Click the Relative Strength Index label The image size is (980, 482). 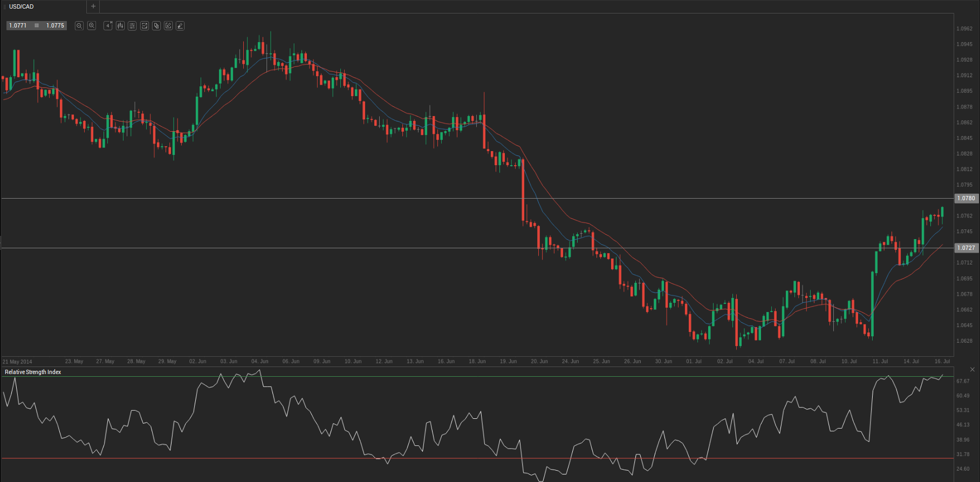point(33,372)
